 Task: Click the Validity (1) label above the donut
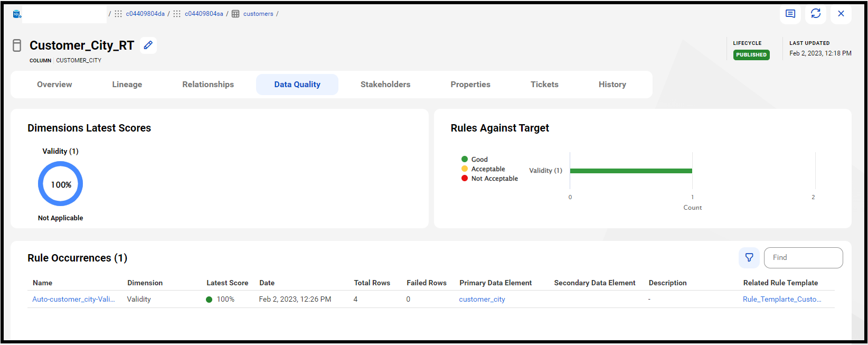click(x=60, y=151)
